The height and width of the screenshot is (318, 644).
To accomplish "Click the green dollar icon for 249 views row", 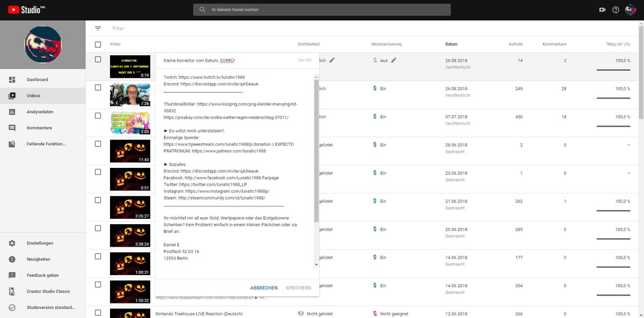I will click(375, 88).
